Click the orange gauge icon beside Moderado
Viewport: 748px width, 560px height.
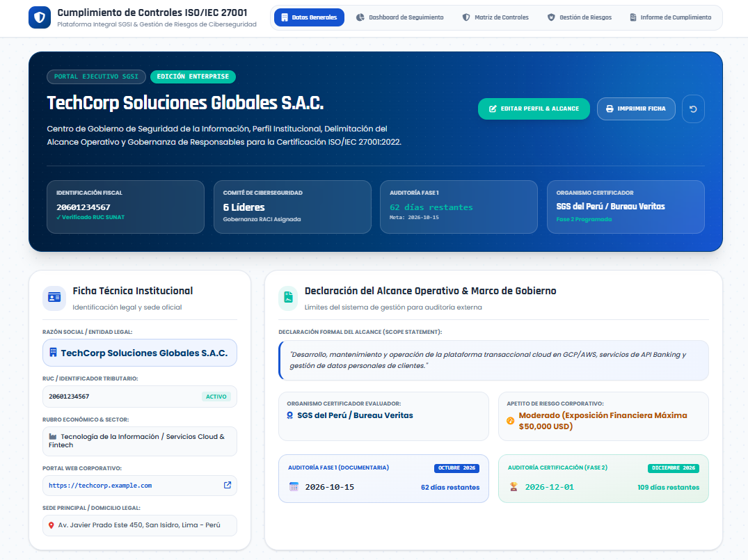coord(511,421)
